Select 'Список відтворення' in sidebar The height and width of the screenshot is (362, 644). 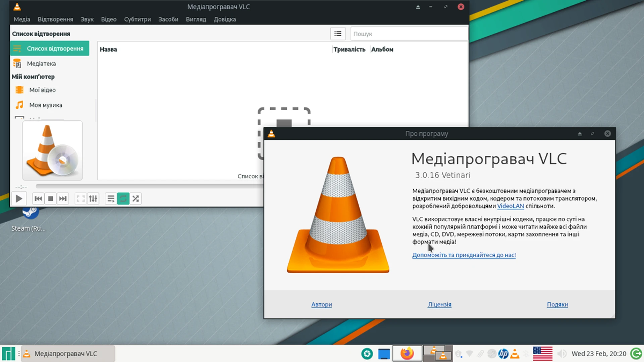[x=50, y=49]
